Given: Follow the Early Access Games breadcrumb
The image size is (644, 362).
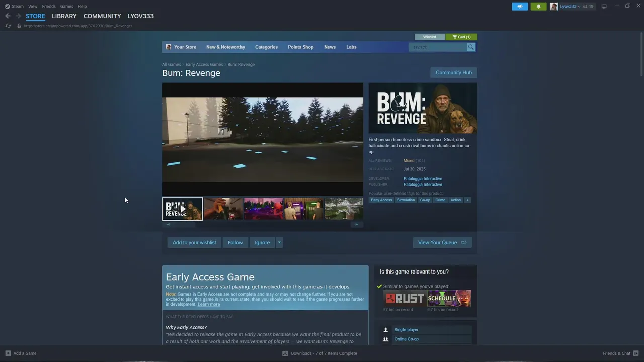Looking at the screenshot, I should click(204, 64).
